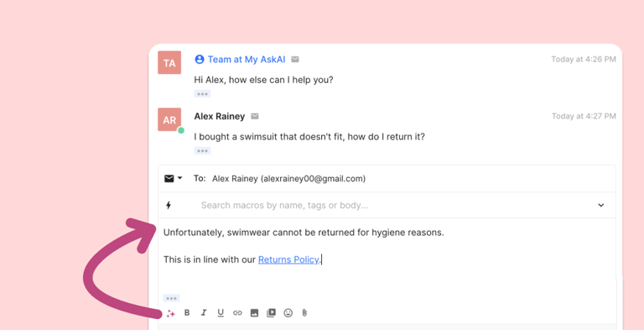Click the recipient Alex Rainey email field

point(288,179)
